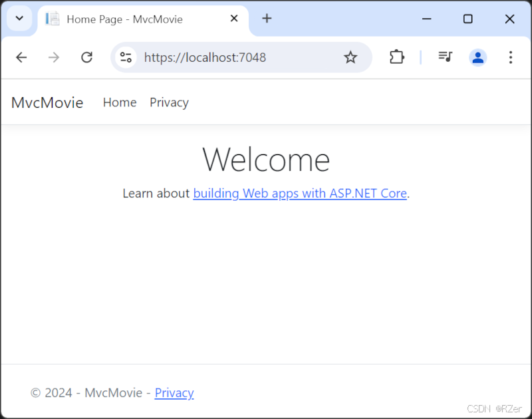Go forward to the next page
The image size is (532, 419).
coord(54,57)
